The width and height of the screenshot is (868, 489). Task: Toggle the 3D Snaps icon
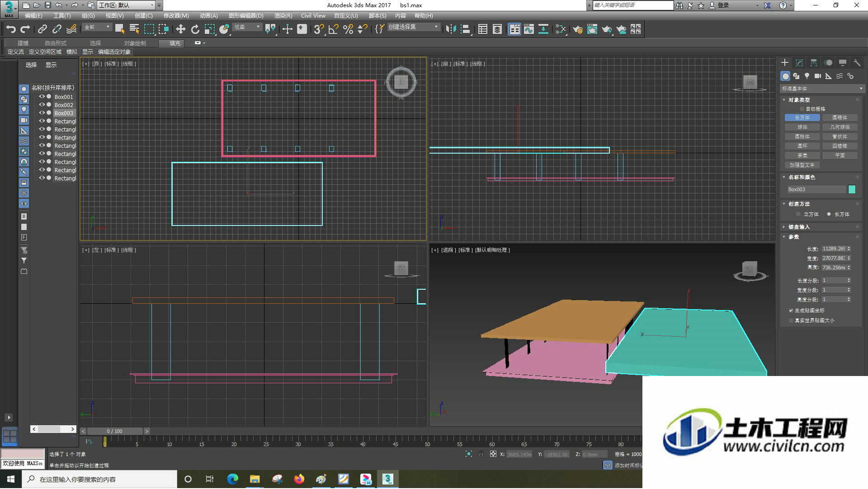[x=319, y=29]
